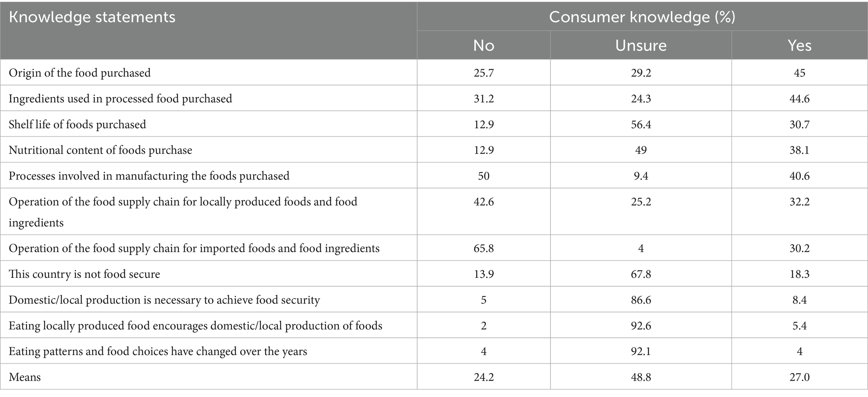Click the locally produced foods supply chain statement

point(183,202)
